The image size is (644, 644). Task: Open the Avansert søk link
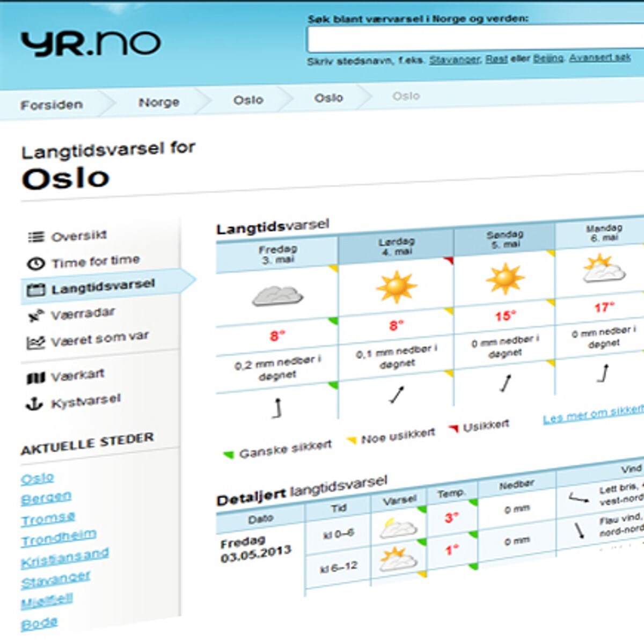click(x=599, y=57)
